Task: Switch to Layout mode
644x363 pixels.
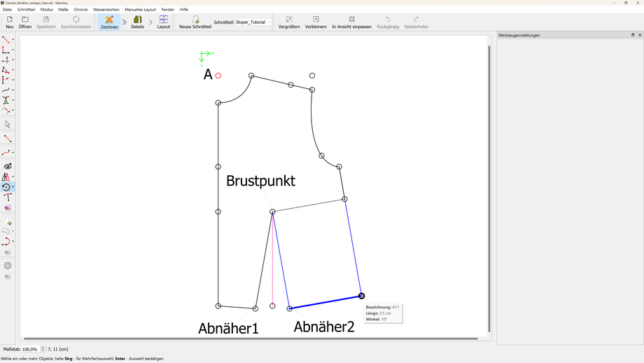Action: (x=164, y=22)
